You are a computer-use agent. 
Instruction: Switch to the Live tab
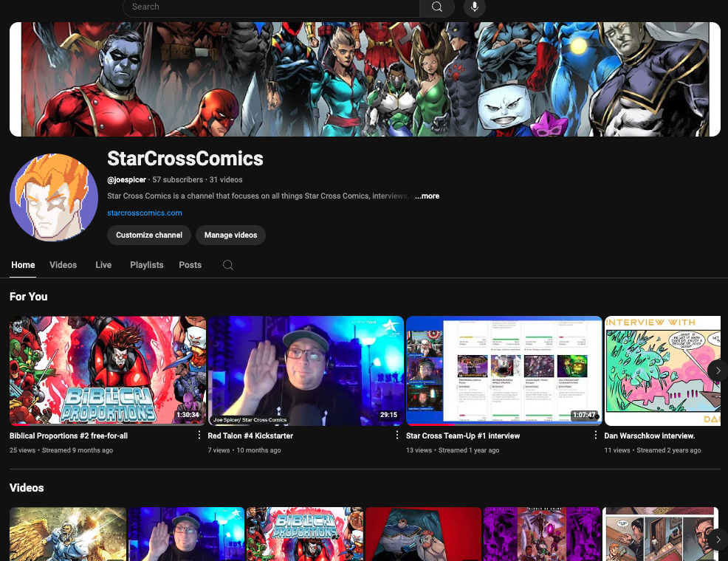(103, 265)
